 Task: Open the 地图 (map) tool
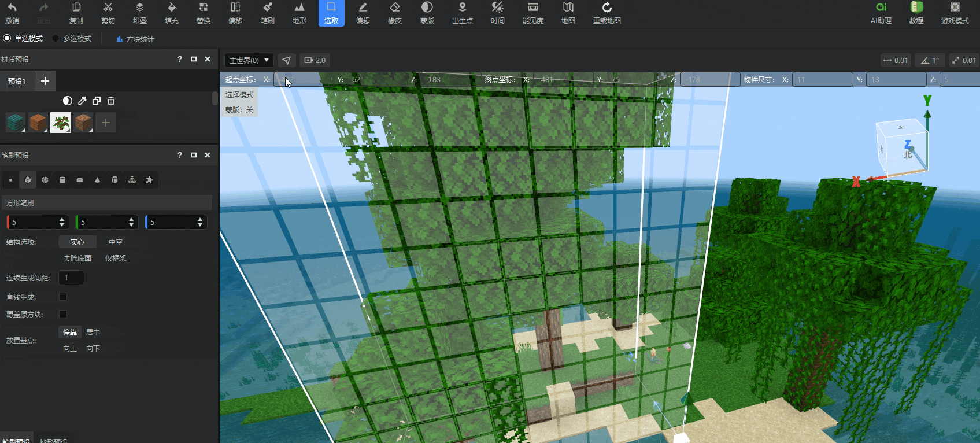(x=568, y=13)
